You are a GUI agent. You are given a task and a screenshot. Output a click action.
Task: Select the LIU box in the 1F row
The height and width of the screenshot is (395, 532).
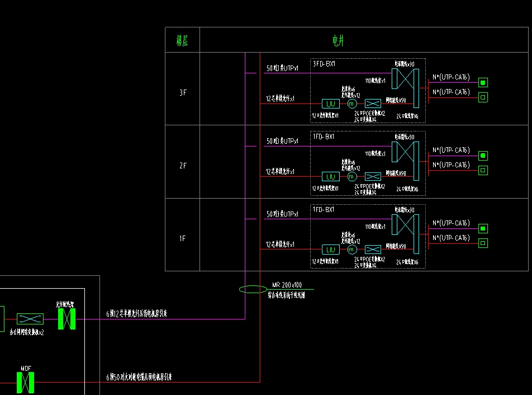click(x=330, y=250)
